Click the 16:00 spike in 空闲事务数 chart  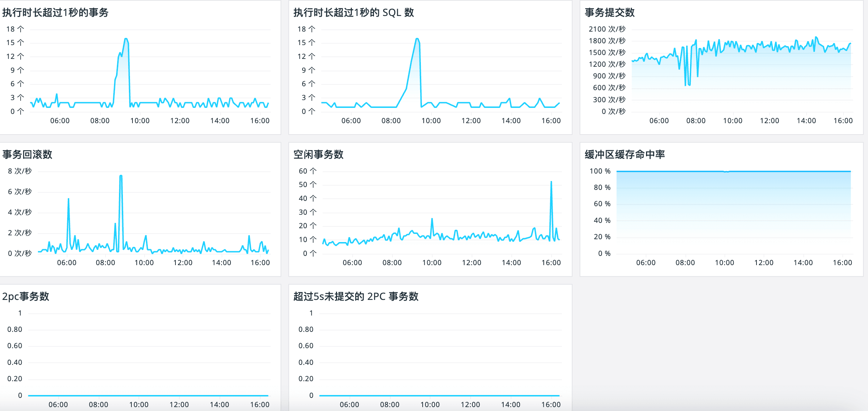(551, 182)
